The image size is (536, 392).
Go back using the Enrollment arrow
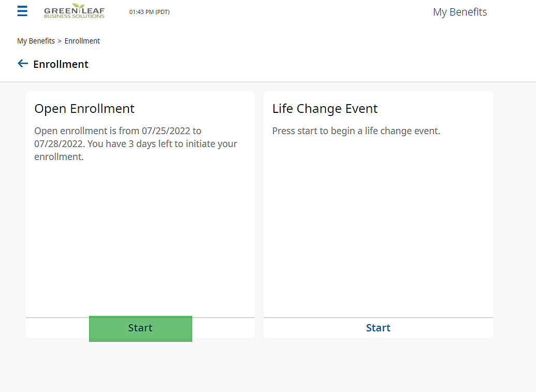(23, 64)
